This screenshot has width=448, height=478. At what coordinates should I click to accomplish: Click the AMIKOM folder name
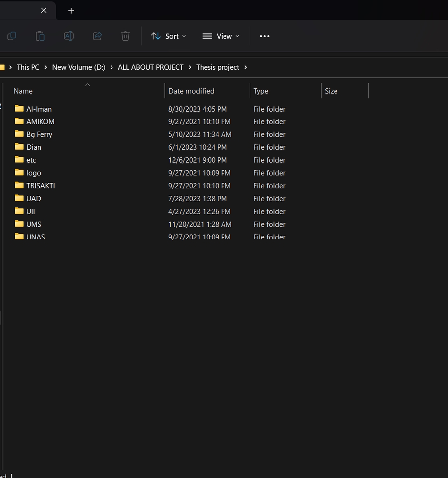pos(40,121)
